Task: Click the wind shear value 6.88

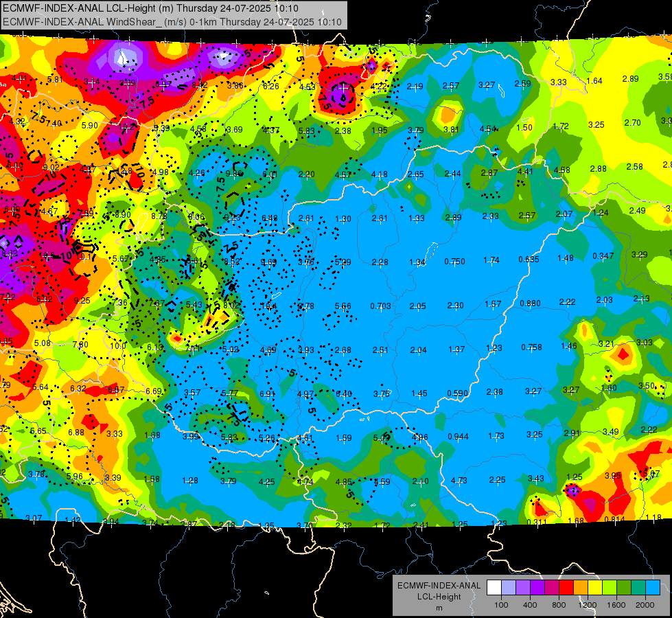Action: pos(76,432)
